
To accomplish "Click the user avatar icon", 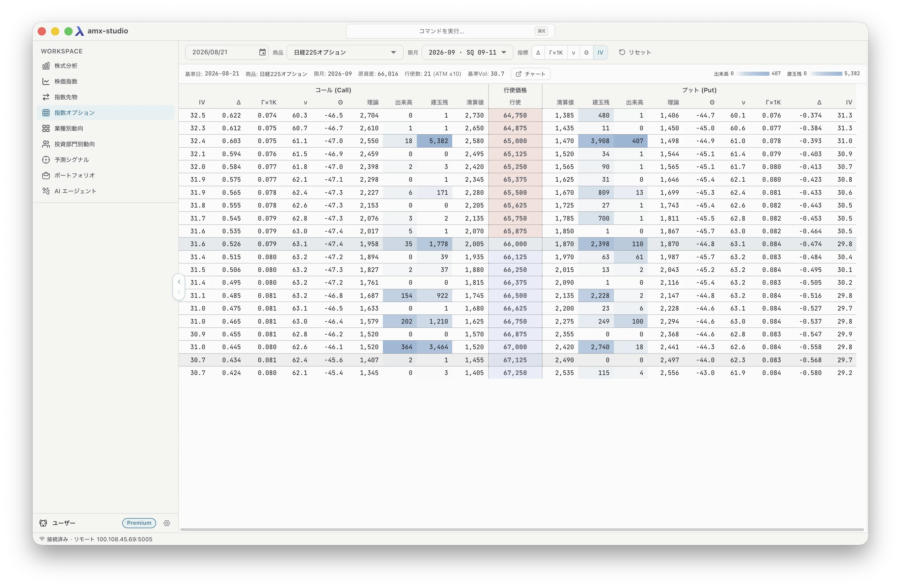I will pos(43,523).
